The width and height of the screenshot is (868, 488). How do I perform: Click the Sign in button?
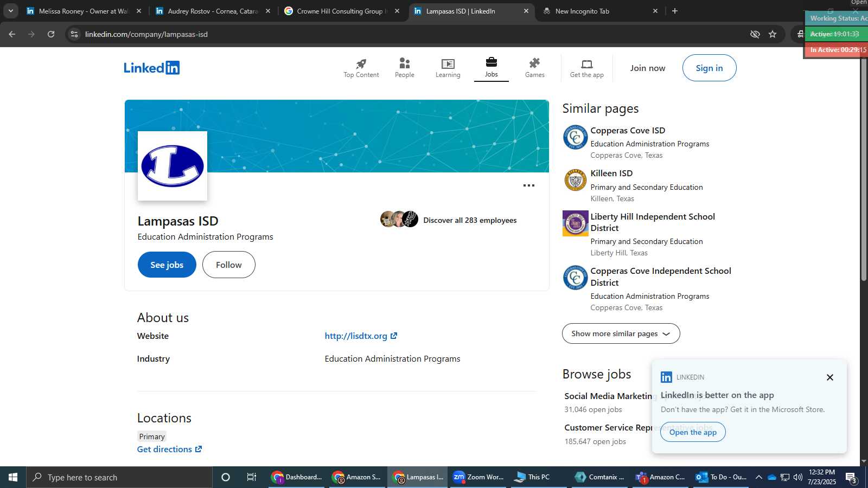click(709, 68)
